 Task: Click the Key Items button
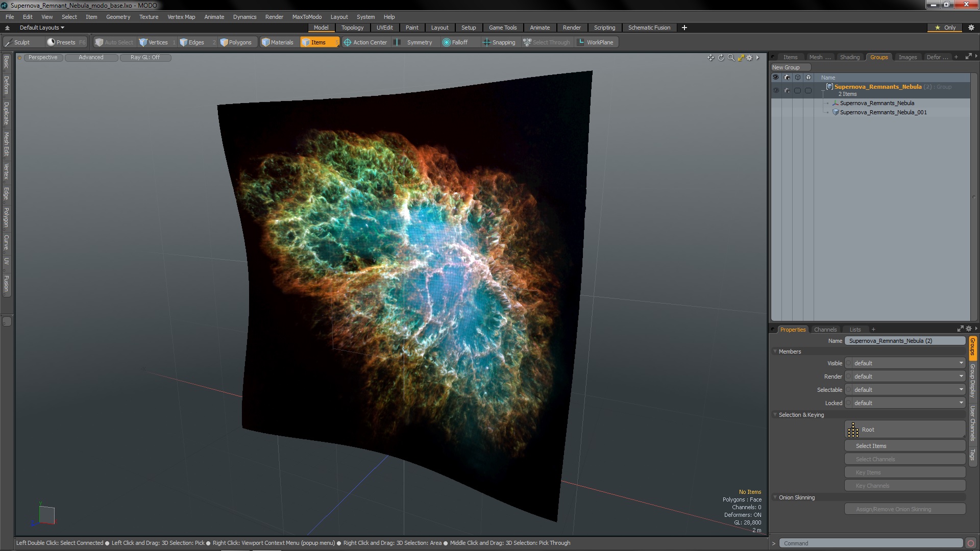coord(905,472)
